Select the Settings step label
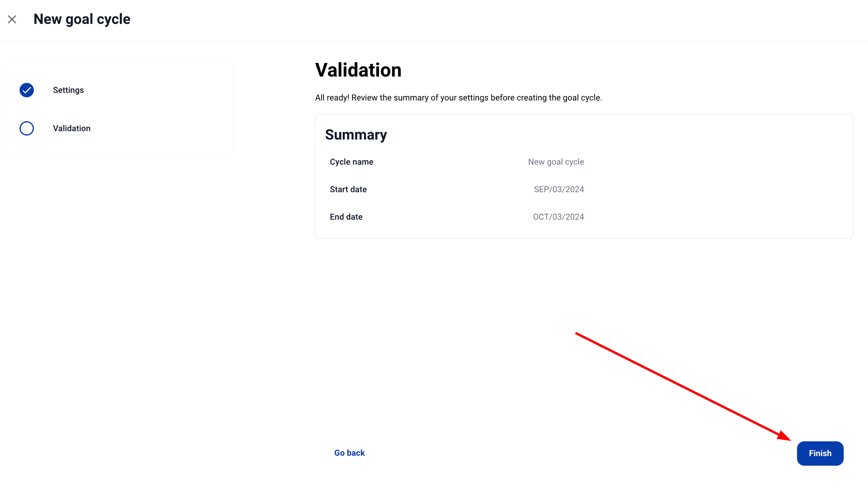The image size is (868, 488). [x=68, y=90]
